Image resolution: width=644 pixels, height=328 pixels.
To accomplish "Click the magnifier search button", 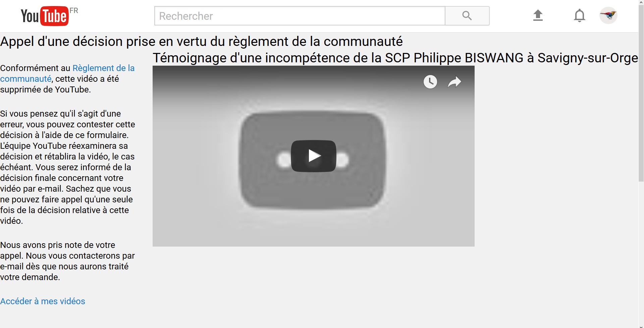I will [x=467, y=16].
